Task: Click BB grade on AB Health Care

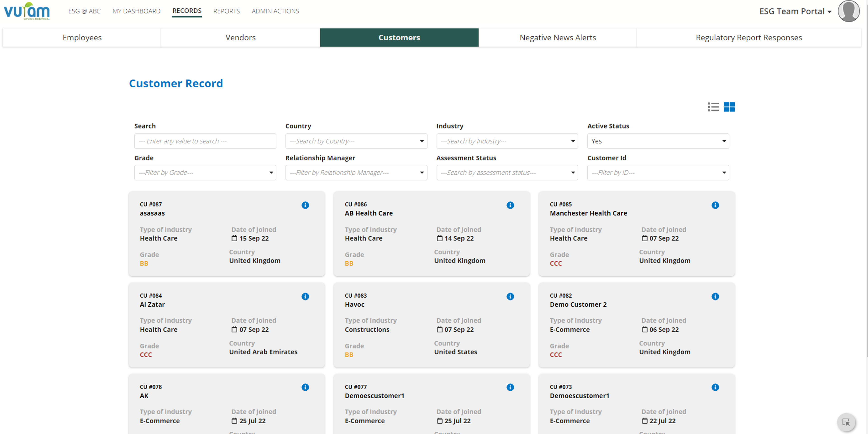Action: pos(349,263)
